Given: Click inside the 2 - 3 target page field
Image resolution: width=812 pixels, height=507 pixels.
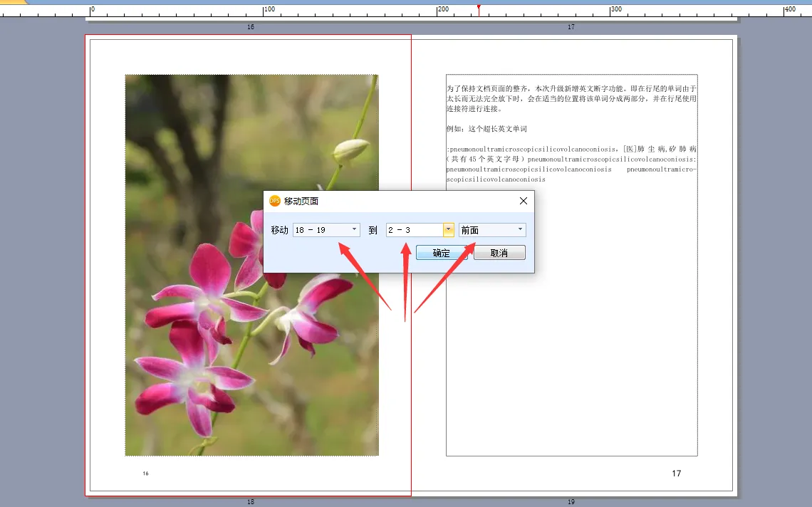Looking at the screenshot, I should 413,230.
